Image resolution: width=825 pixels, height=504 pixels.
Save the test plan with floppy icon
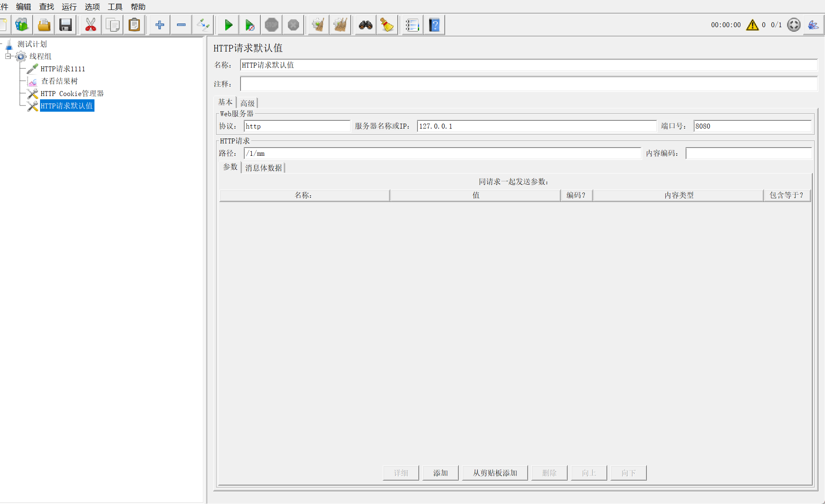point(66,25)
